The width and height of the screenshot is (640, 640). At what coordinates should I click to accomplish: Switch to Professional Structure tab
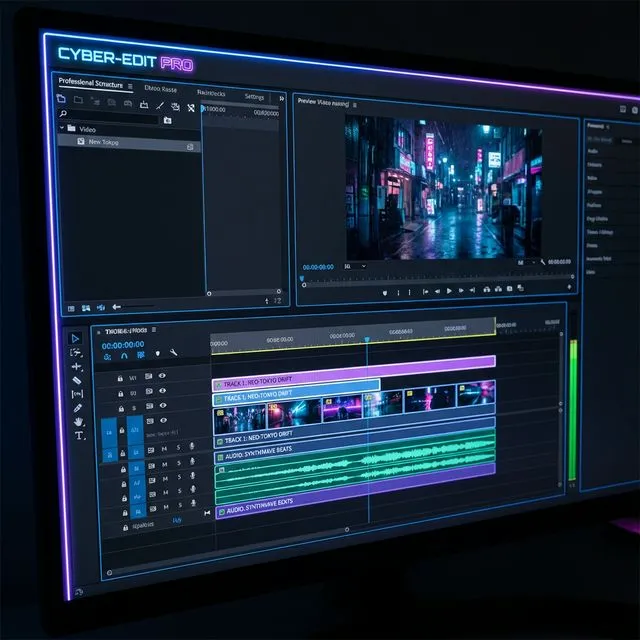(x=91, y=82)
